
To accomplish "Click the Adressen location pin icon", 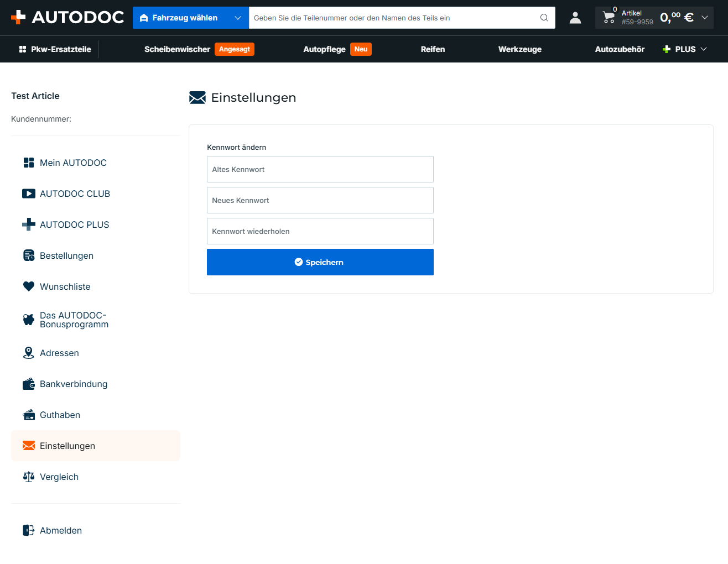I will click(29, 353).
